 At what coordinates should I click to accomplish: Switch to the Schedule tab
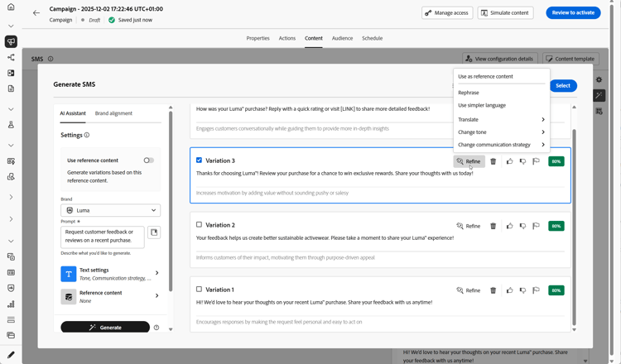coord(373,38)
